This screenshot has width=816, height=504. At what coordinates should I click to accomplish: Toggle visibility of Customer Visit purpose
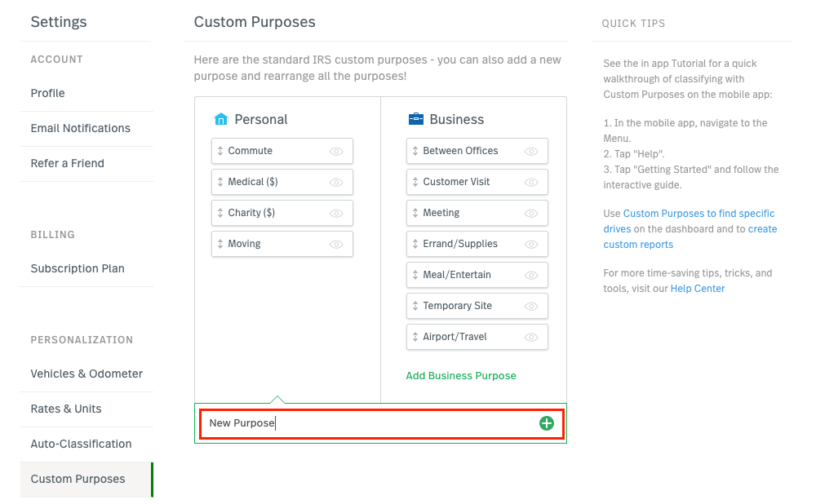coord(531,183)
